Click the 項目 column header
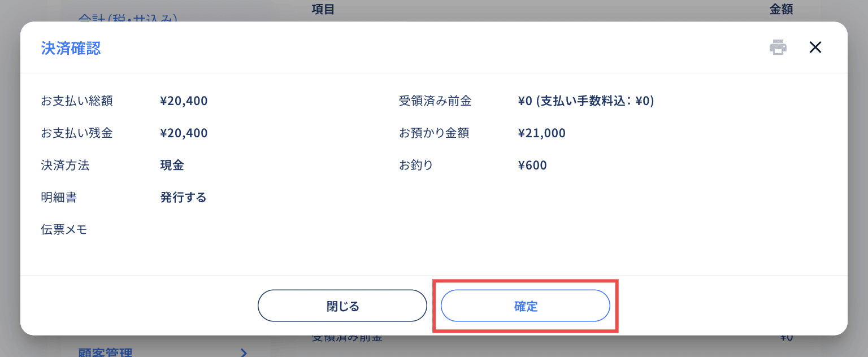This screenshot has height=357, width=868. tap(323, 9)
